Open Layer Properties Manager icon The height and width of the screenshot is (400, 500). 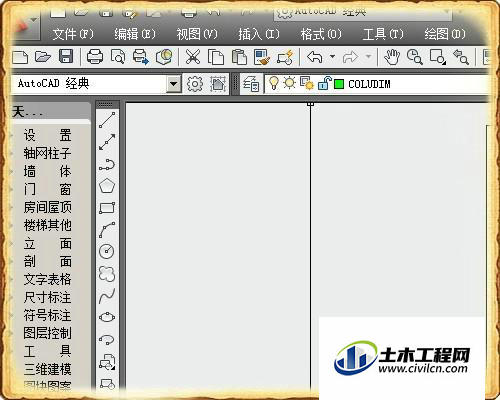[251, 84]
